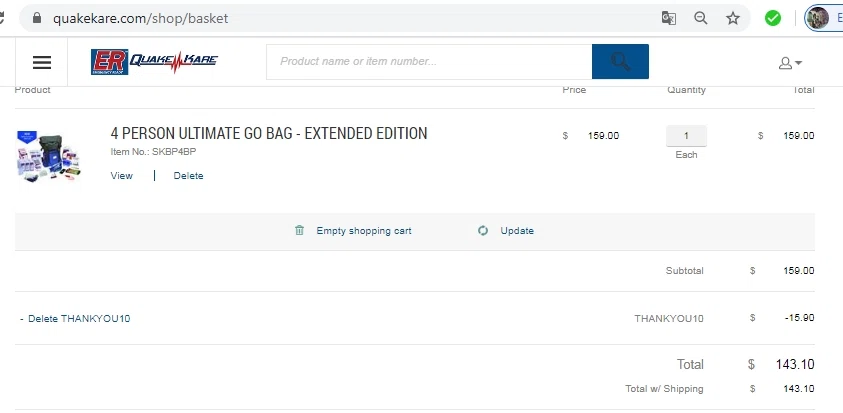This screenshot has height=413, width=843.
Task: Open 4 Person Ultimate Go Bag title link
Action: pyautogui.click(x=268, y=134)
